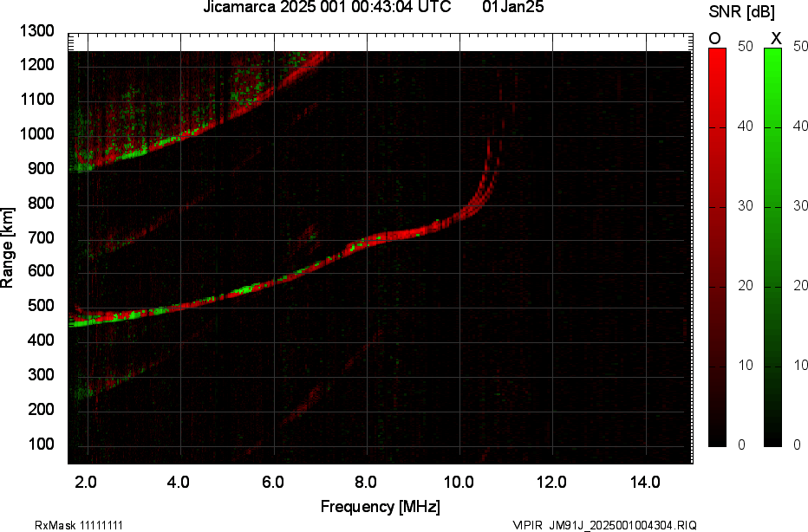
Task: Click the 14.0 frequency axis label
Action: [645, 482]
